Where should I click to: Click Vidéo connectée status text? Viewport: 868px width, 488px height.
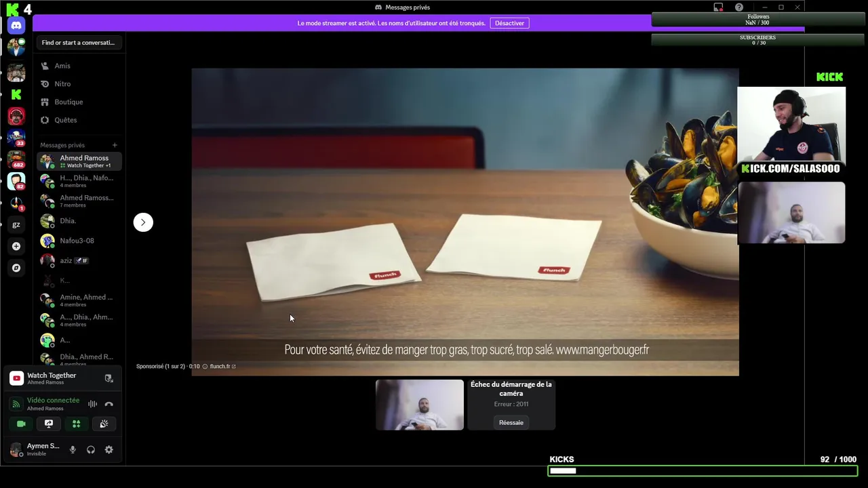53,401
